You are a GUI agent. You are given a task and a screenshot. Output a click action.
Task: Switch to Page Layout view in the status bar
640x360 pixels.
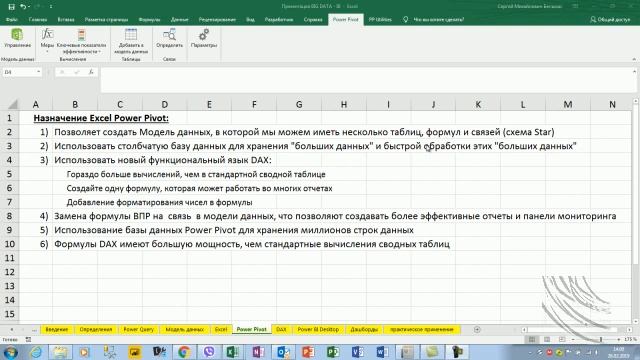click(x=547, y=339)
